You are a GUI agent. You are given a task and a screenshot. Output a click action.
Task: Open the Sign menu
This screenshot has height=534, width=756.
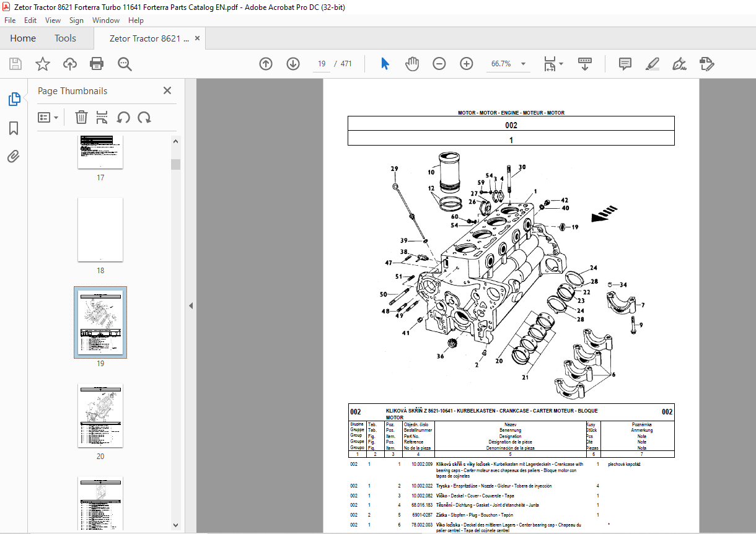76,20
